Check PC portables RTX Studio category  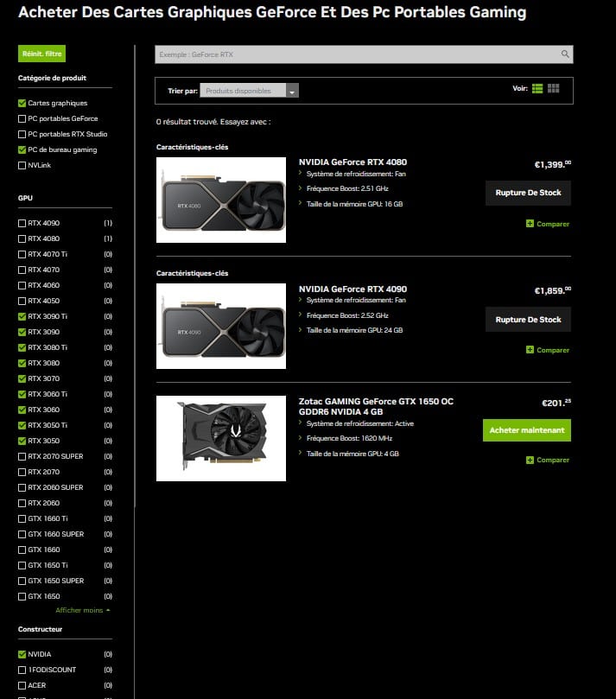tap(22, 134)
